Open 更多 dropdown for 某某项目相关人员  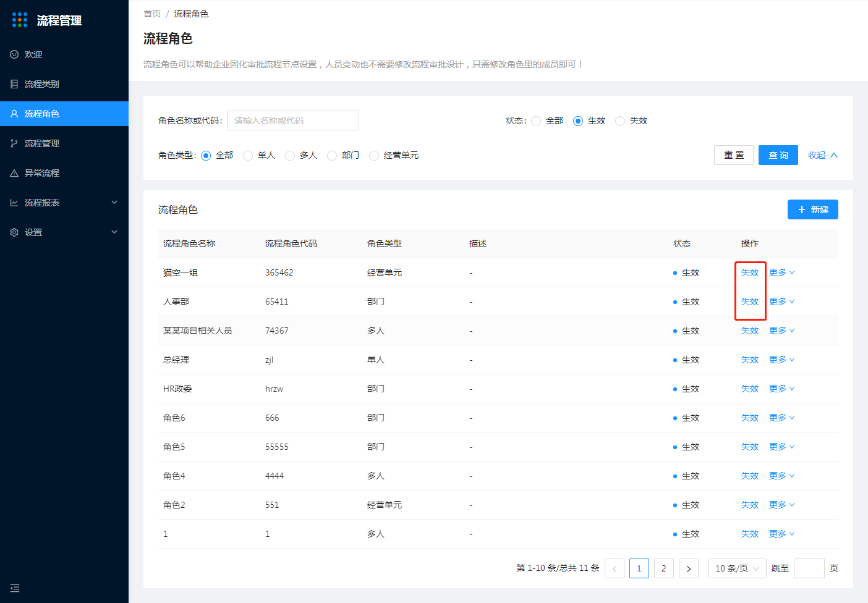pos(781,331)
